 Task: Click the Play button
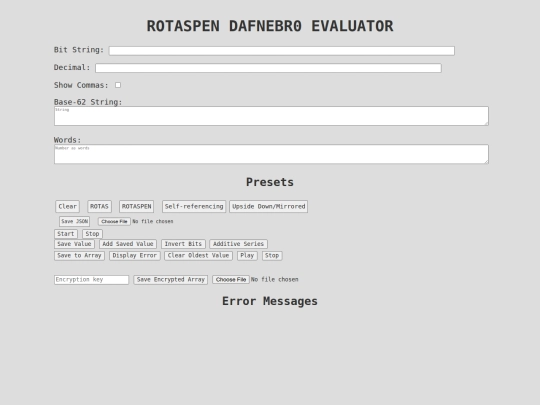(x=247, y=256)
